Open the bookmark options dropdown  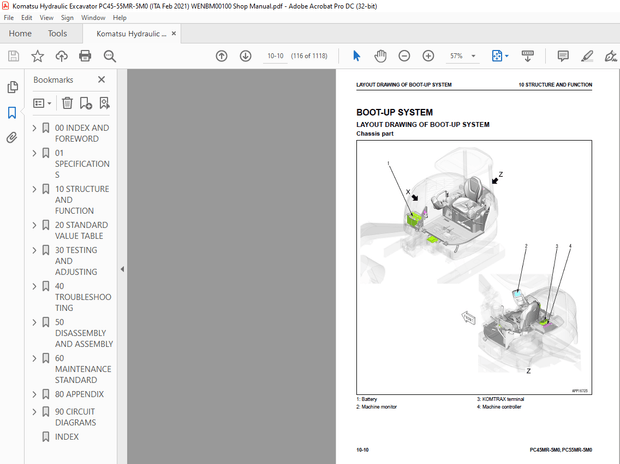[x=42, y=103]
